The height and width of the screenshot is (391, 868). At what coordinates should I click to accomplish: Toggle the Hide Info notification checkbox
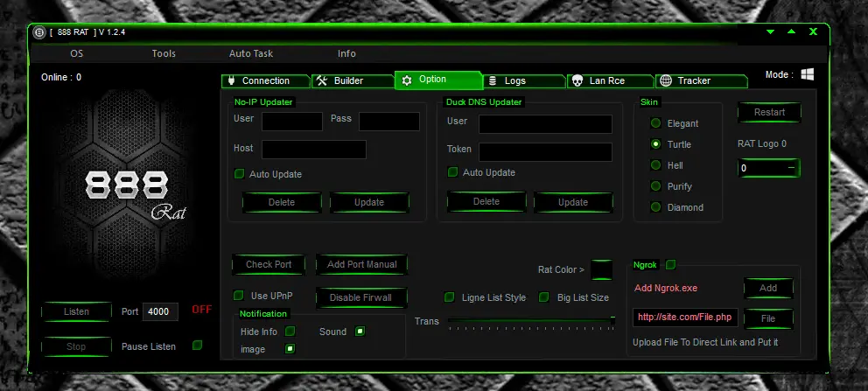click(x=290, y=332)
